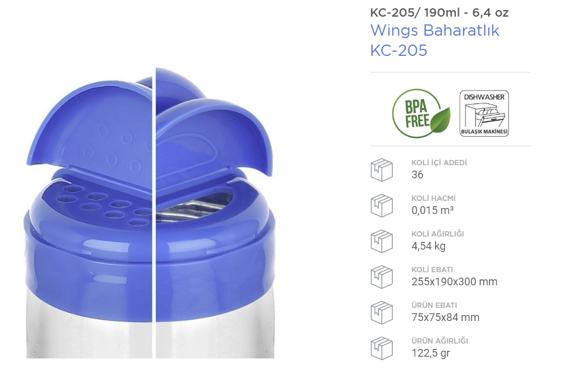The image size is (588, 381).
Task: Click the left half of the product image
Action: (x=89, y=213)
